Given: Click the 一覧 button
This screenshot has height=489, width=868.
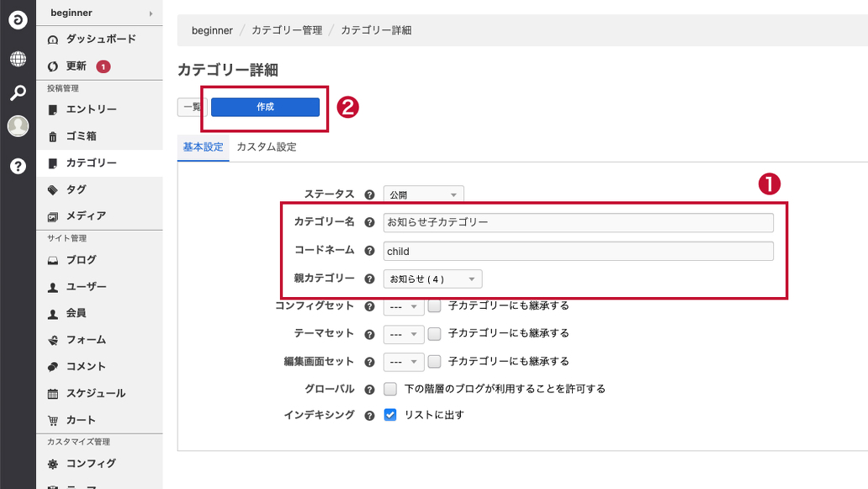Looking at the screenshot, I should (x=192, y=107).
